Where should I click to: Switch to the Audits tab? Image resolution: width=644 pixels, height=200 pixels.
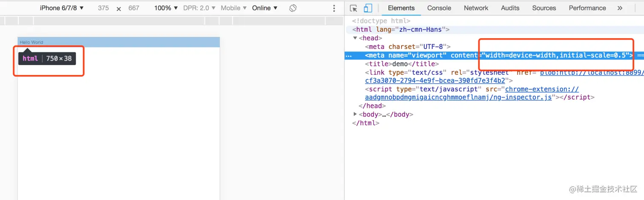[x=510, y=8]
